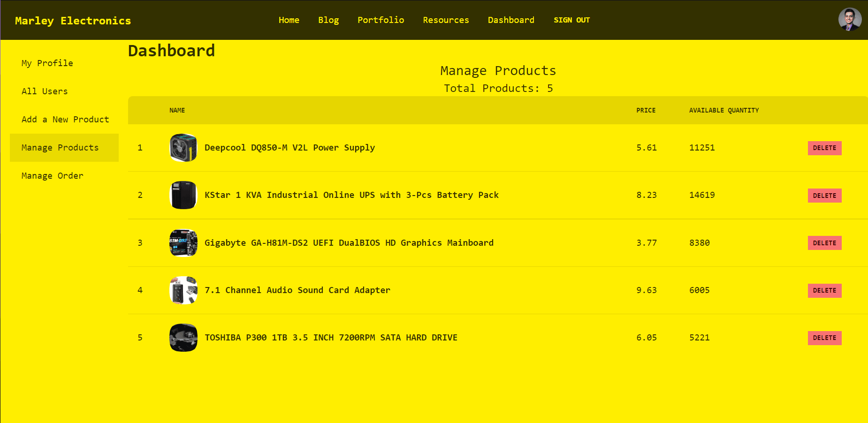Open My Profile in sidebar

click(x=64, y=63)
